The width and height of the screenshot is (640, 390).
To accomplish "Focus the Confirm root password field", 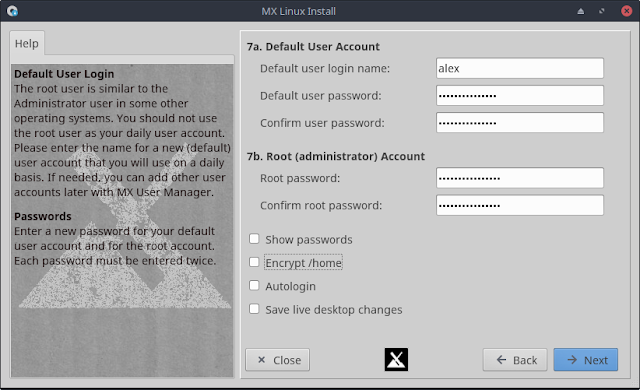I will point(520,205).
